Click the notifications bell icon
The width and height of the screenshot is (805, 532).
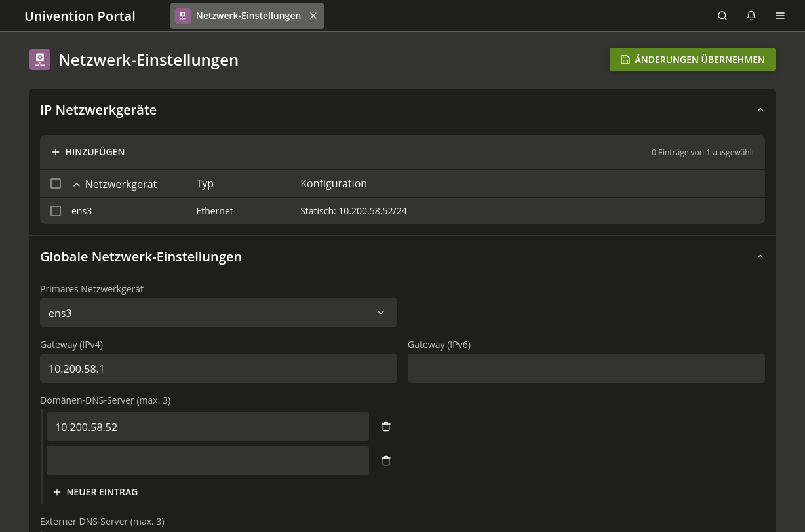[x=751, y=15]
